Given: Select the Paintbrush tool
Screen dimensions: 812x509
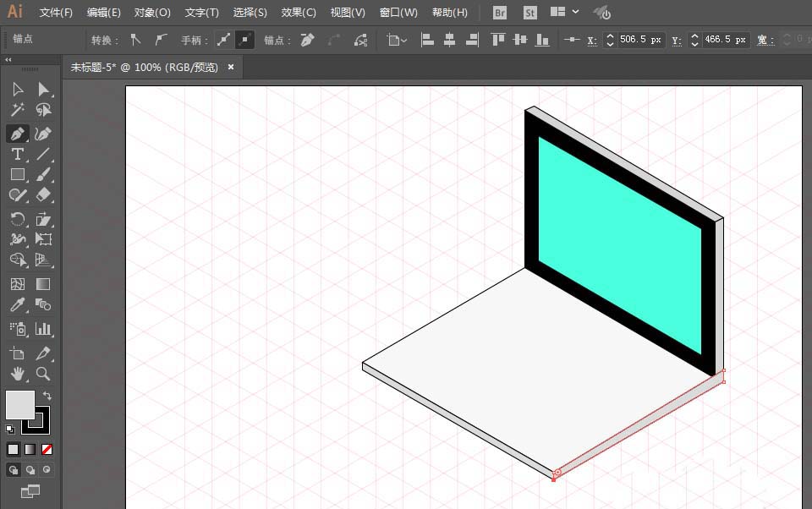Looking at the screenshot, I should [43, 174].
